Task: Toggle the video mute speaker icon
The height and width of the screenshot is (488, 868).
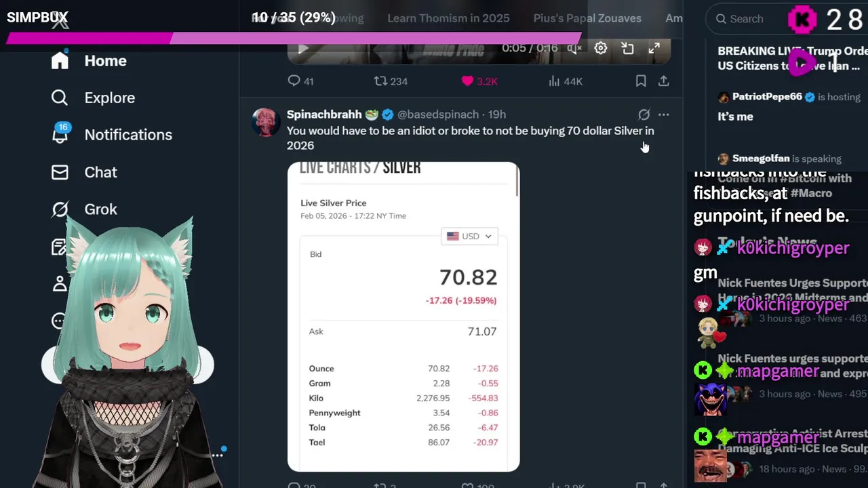Action: tap(575, 48)
